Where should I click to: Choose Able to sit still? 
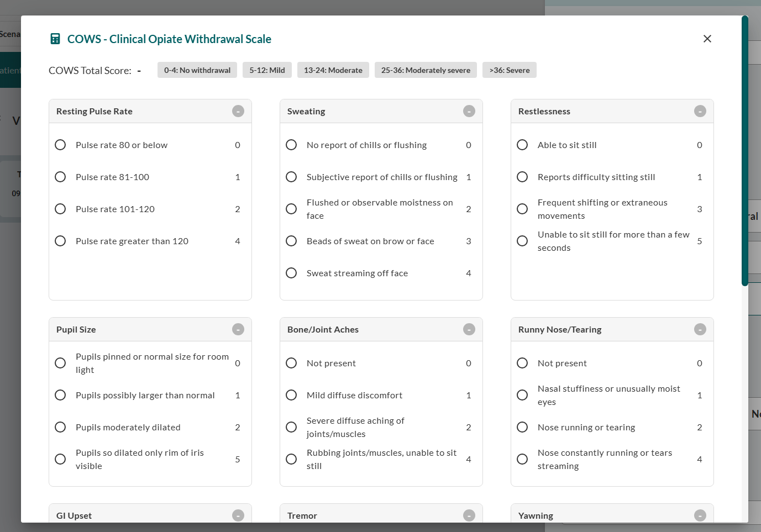[522, 145]
